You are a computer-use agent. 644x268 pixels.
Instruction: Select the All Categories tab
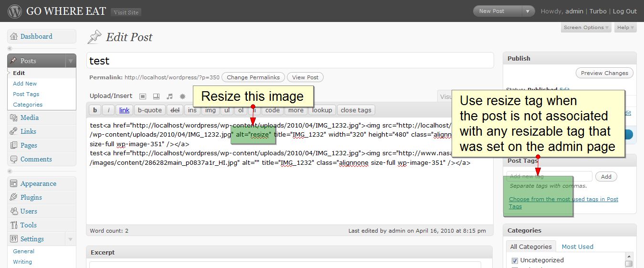click(x=531, y=247)
